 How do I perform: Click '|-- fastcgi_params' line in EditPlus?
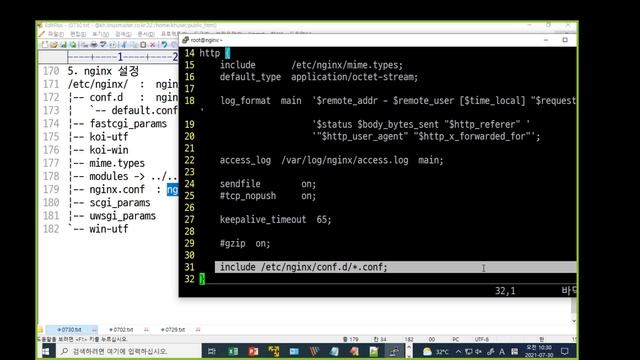[118, 124]
